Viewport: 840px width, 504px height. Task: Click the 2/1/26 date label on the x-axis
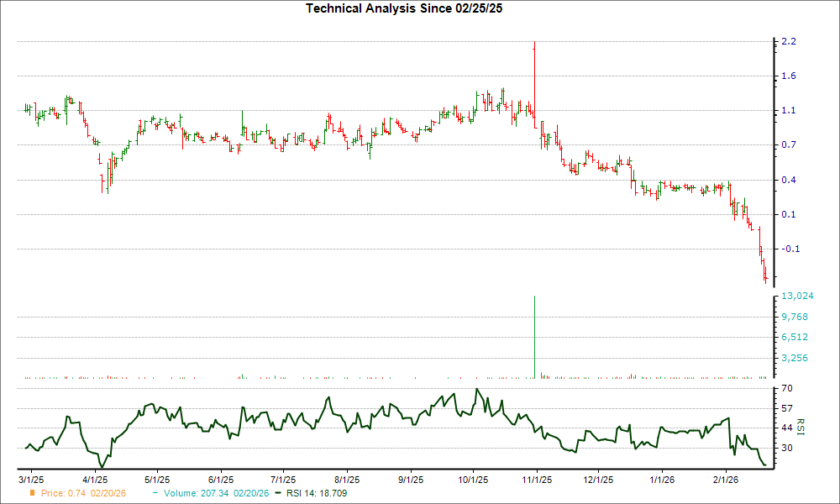pos(726,480)
